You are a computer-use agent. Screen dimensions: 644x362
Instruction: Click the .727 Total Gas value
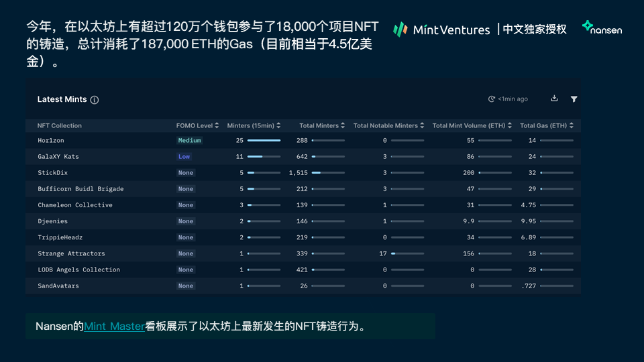(x=529, y=286)
